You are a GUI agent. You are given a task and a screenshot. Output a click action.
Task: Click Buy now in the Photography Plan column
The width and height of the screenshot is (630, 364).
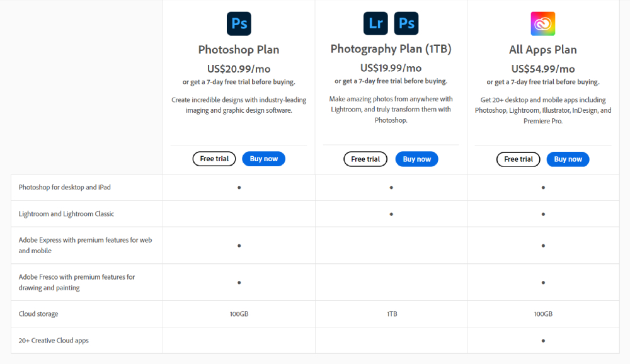[416, 159]
